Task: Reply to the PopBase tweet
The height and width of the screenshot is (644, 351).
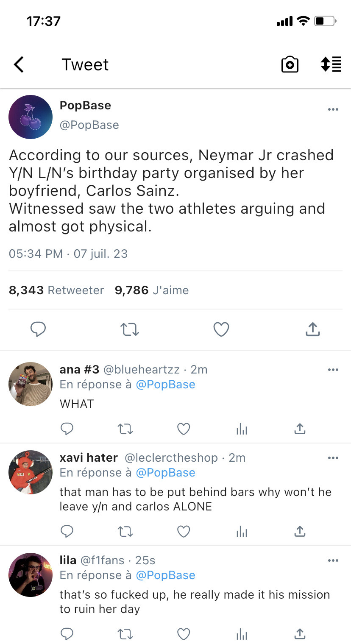Action: (38, 329)
